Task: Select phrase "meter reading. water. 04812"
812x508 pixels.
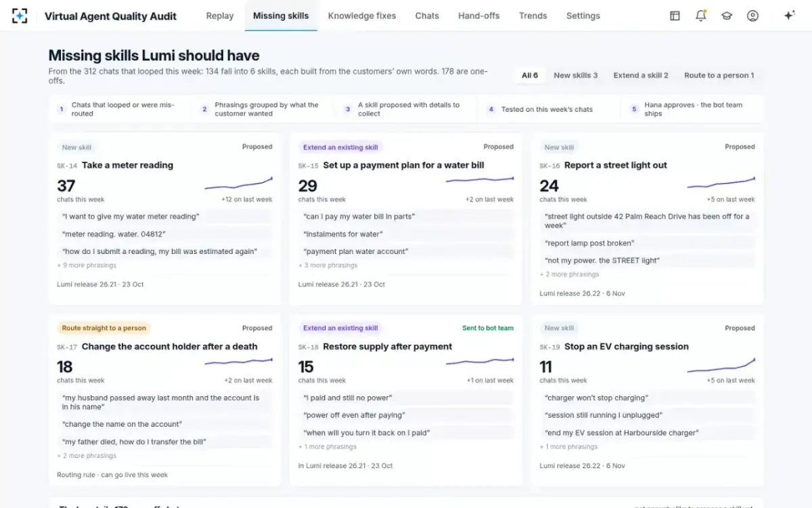Action: click(x=165, y=234)
